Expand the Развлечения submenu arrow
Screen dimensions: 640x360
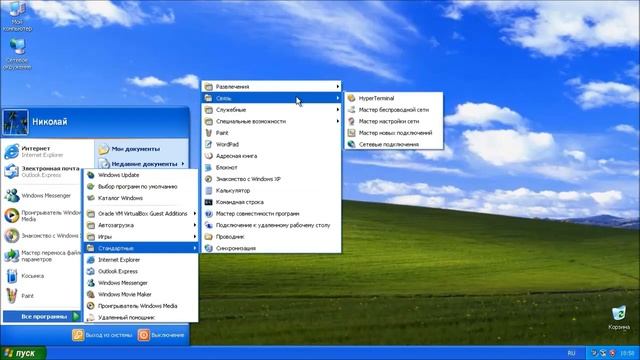[338, 87]
